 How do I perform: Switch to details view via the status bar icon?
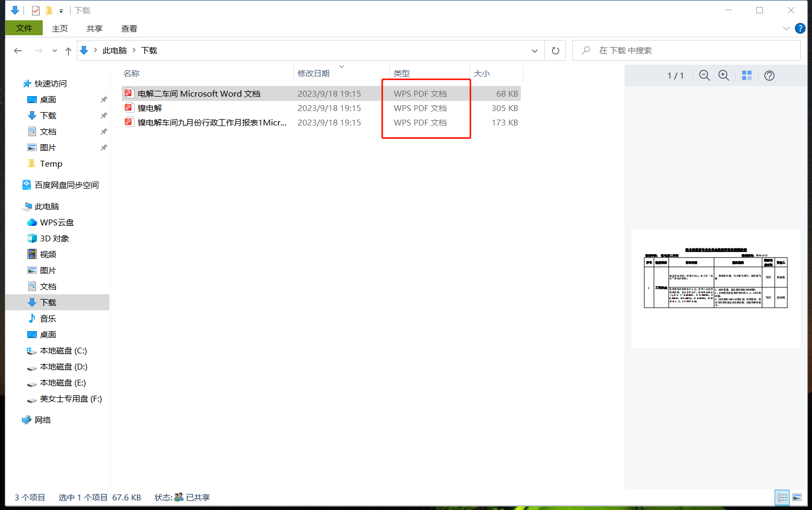coord(782,497)
